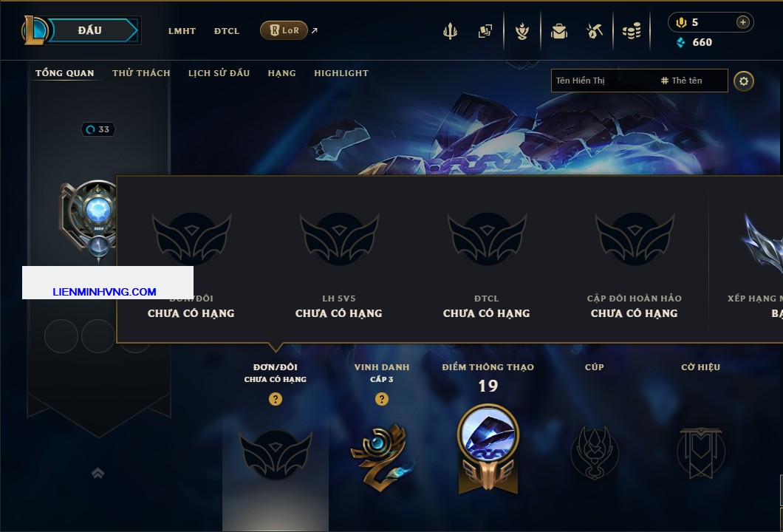Open the Clash trident icon
Viewport: 783px width, 532px height.
coord(450,31)
